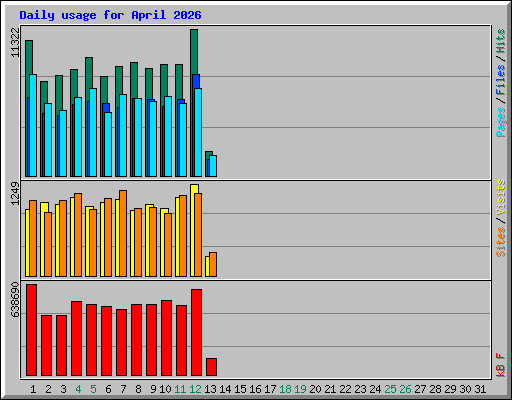Image resolution: width=512 pixels, height=400 pixels.
Task: Click the day 3 axis label
Action: (x=63, y=389)
